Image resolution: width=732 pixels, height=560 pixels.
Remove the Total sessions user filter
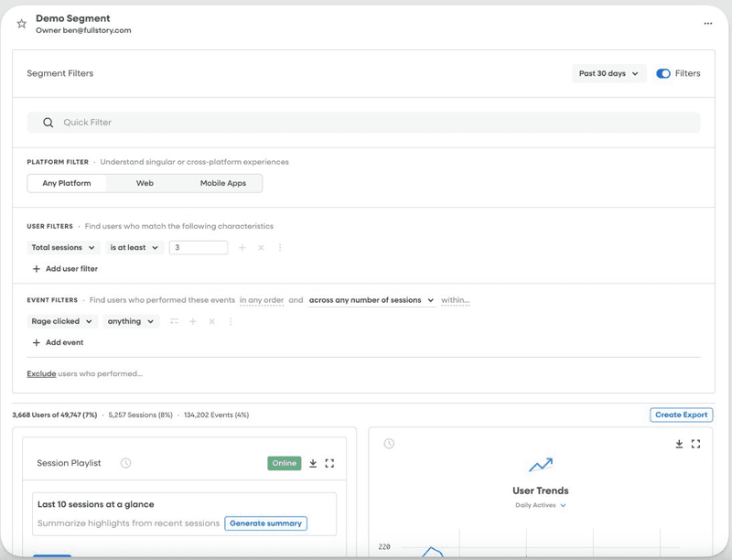coord(261,248)
